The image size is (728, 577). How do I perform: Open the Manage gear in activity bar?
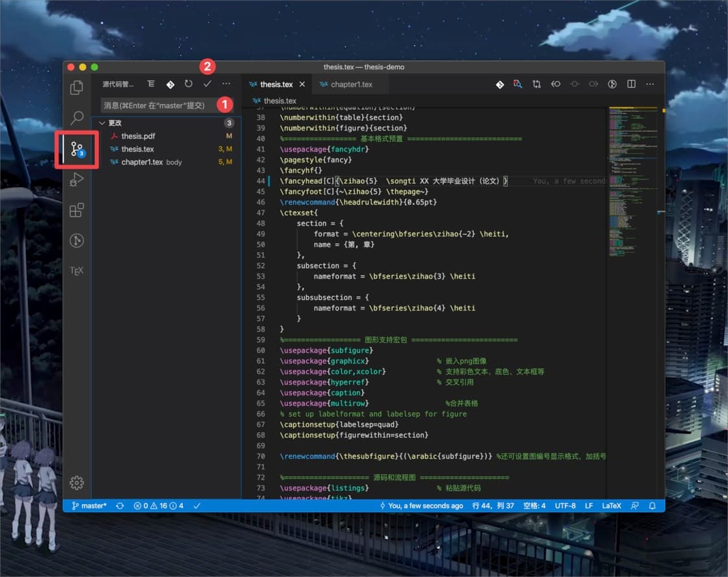click(77, 483)
